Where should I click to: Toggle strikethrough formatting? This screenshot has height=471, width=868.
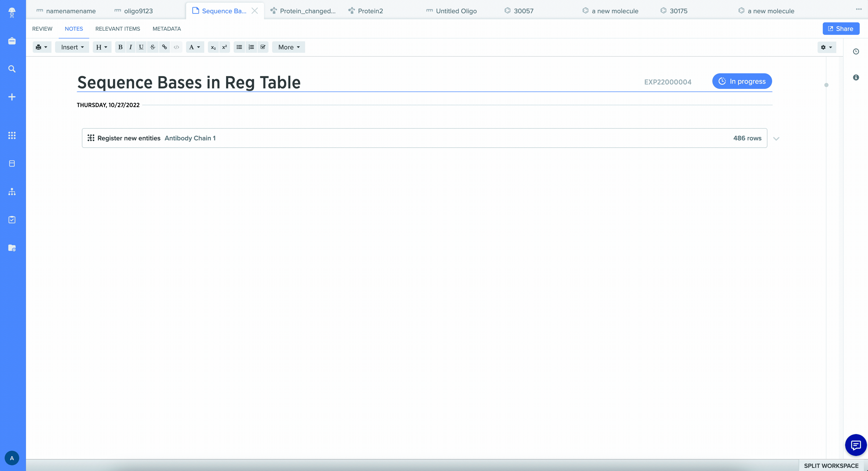tap(153, 47)
